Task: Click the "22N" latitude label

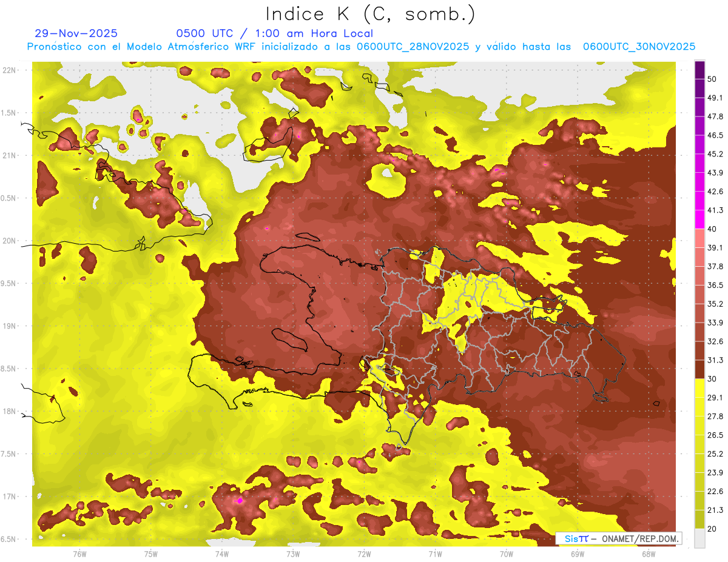Action: coord(9,70)
